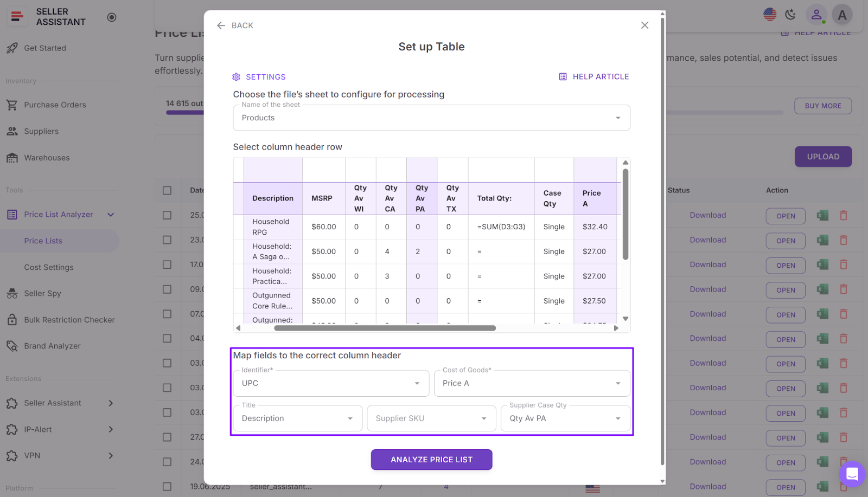
Task: Open the chat support bubble
Action: click(x=852, y=474)
